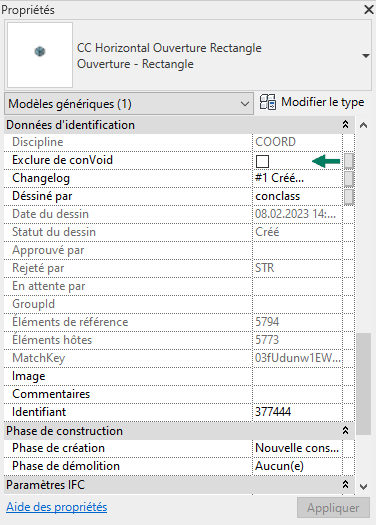The height and width of the screenshot is (525, 376).
Task: Click the small button beside Exclure de conVoid
Action: [349, 161]
